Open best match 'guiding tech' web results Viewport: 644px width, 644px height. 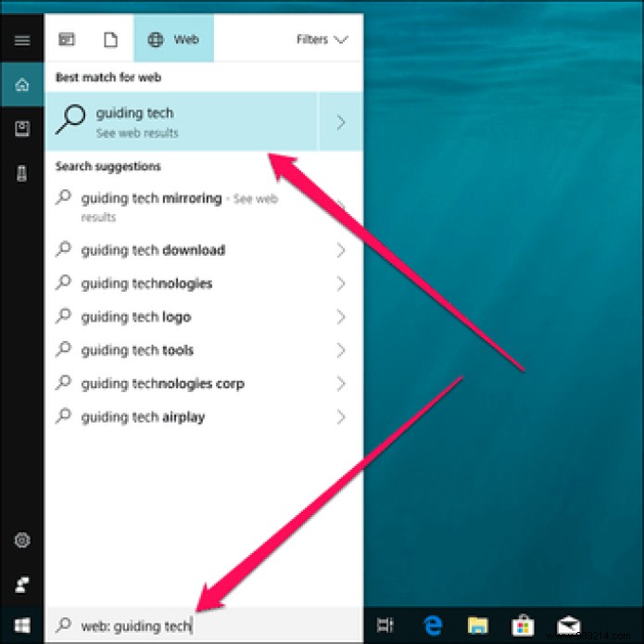pos(181,121)
